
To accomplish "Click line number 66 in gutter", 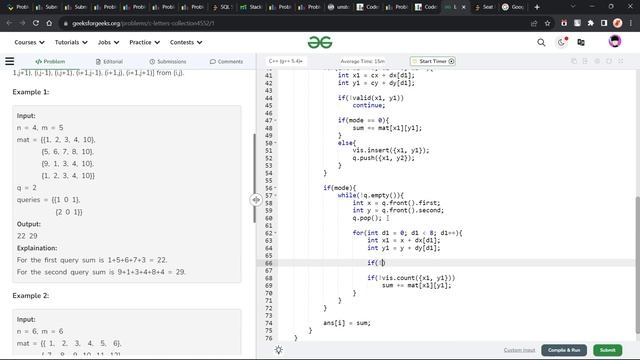I will [x=268, y=263].
